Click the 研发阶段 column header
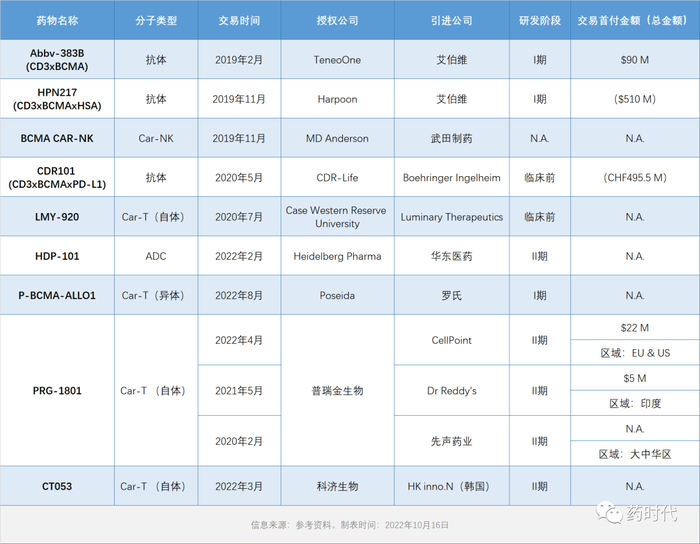700x544 pixels. pos(540,21)
